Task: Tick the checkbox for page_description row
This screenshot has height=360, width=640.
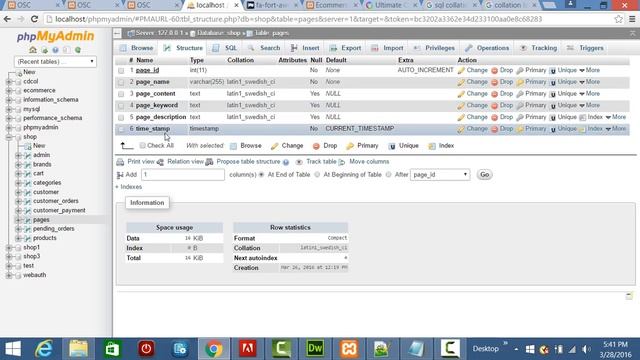Action: 121,118
